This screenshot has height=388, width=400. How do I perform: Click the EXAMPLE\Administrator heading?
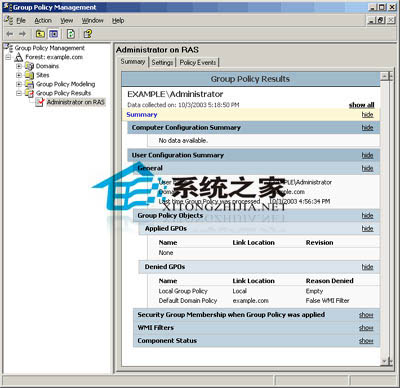click(175, 94)
